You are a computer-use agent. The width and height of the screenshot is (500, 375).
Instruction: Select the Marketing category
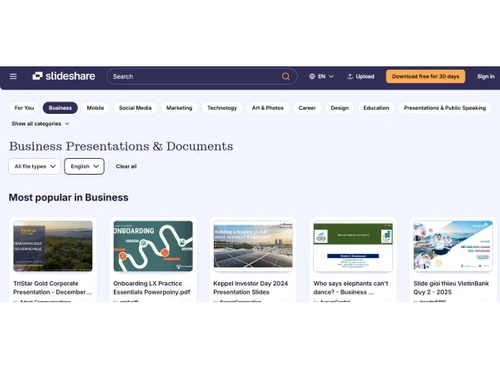tap(179, 108)
